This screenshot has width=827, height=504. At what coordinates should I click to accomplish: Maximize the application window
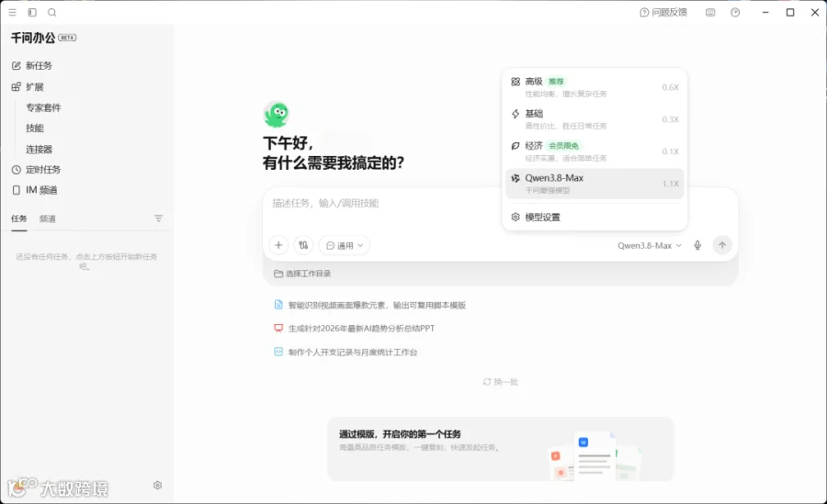pos(790,12)
